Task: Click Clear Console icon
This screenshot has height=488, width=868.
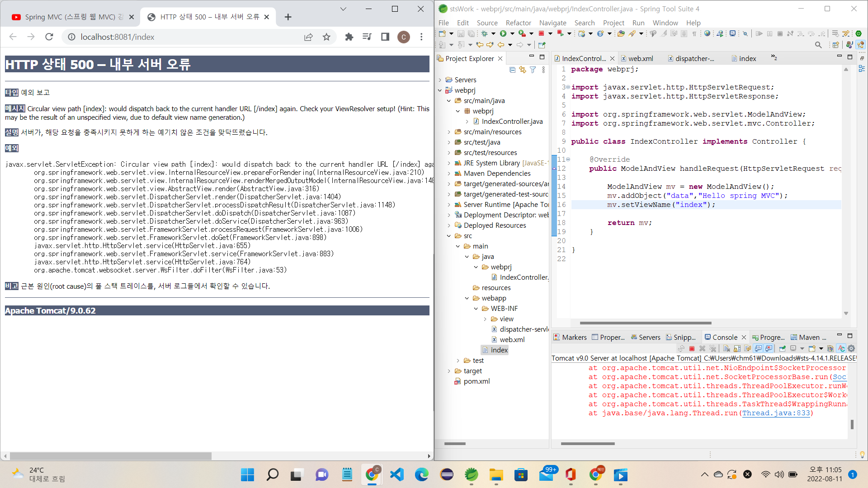Action: (x=726, y=348)
